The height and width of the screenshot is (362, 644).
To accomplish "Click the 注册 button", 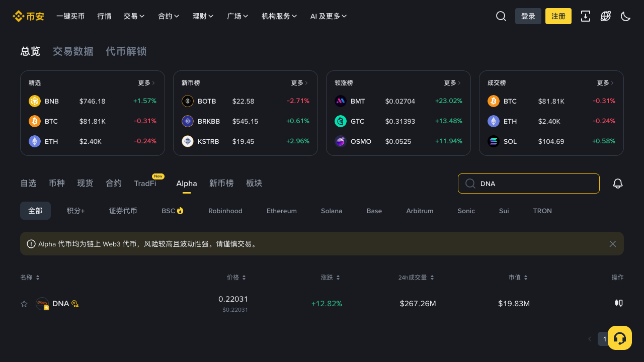I will [558, 16].
